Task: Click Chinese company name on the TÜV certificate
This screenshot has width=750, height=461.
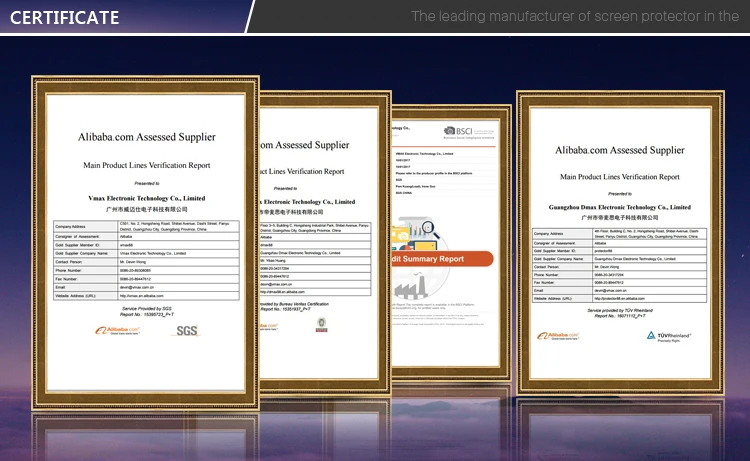Action: coord(620,217)
